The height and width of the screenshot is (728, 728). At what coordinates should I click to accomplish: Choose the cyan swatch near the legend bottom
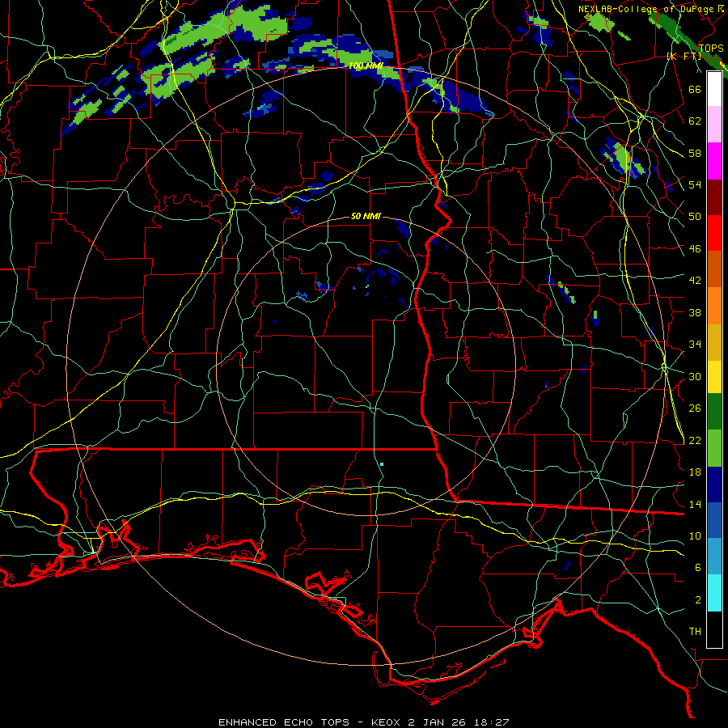coord(714,593)
